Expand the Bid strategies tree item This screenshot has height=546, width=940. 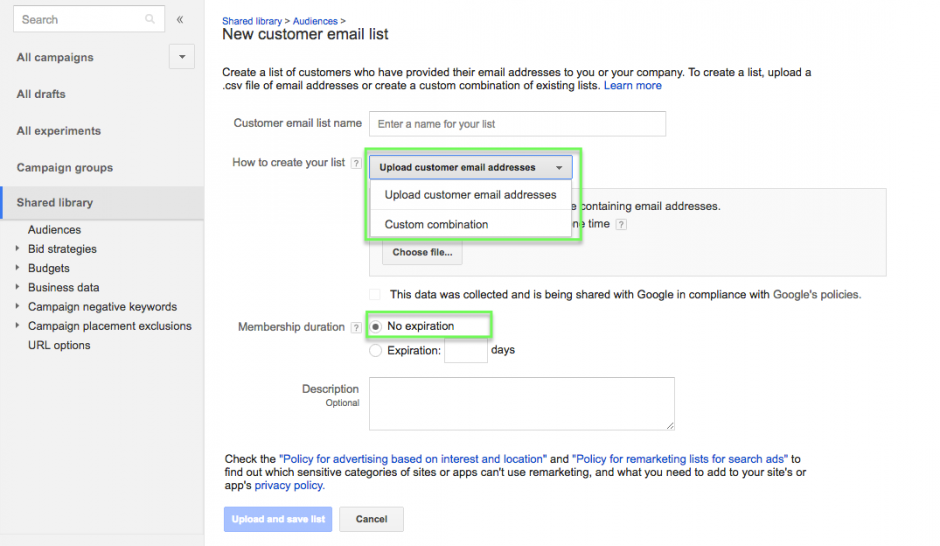tap(17, 248)
